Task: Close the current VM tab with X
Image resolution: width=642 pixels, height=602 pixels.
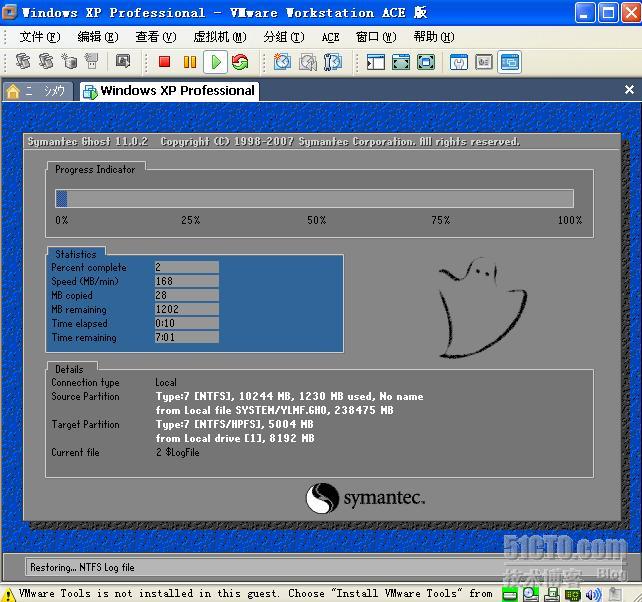Action: coord(629,90)
